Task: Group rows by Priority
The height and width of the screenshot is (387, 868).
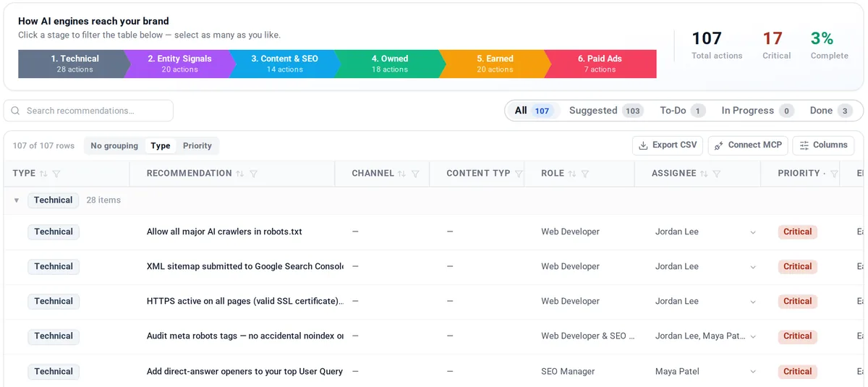Action: coord(197,145)
